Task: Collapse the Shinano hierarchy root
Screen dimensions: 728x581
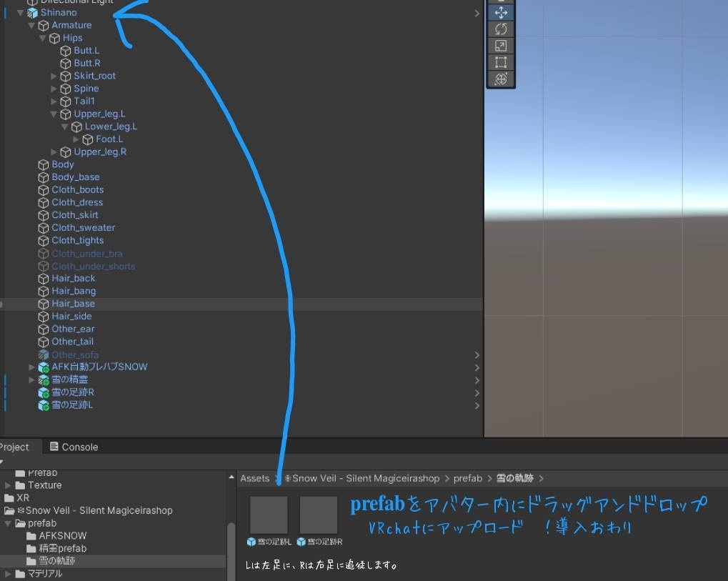Action: click(21, 13)
